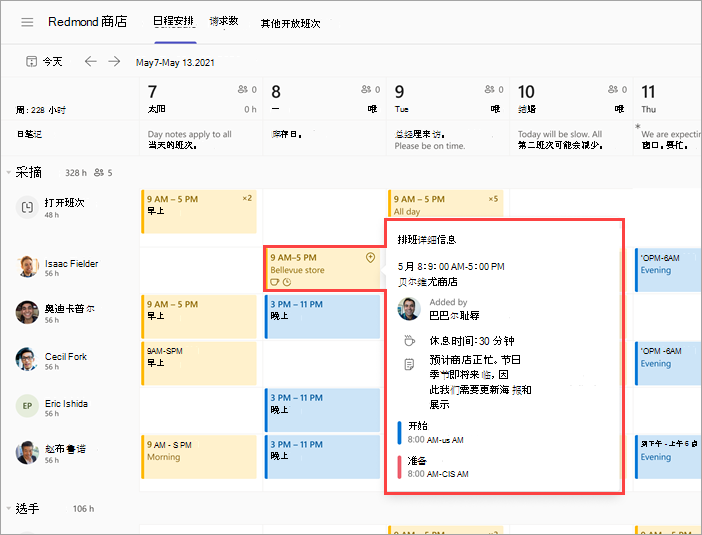702x535 pixels.
Task: Click the people count icon on day 10
Action: [x=613, y=90]
